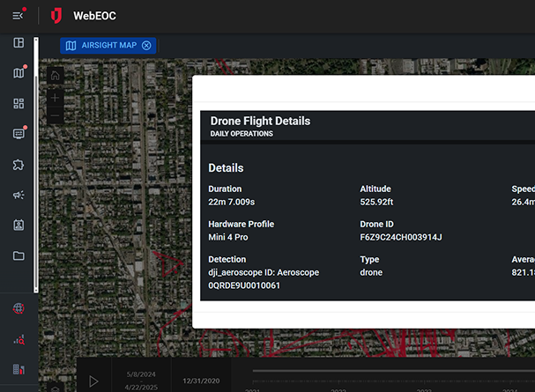This screenshot has height=392, width=535.
Task: Click the map home button
Action: [x=55, y=77]
